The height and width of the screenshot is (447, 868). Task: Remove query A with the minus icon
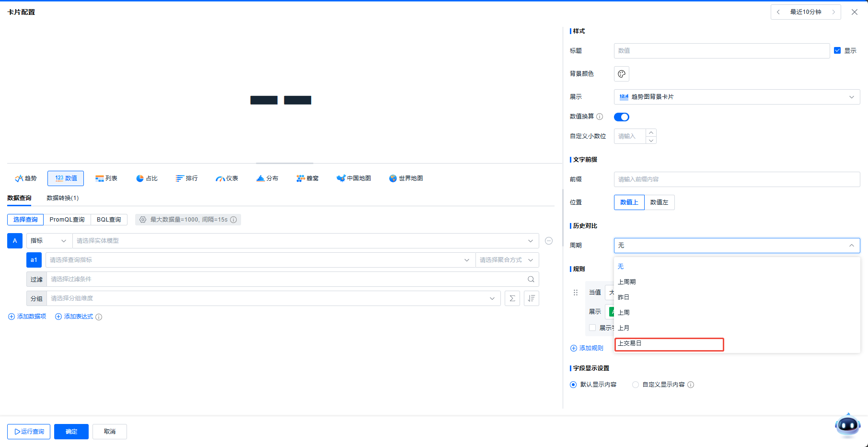(x=549, y=241)
